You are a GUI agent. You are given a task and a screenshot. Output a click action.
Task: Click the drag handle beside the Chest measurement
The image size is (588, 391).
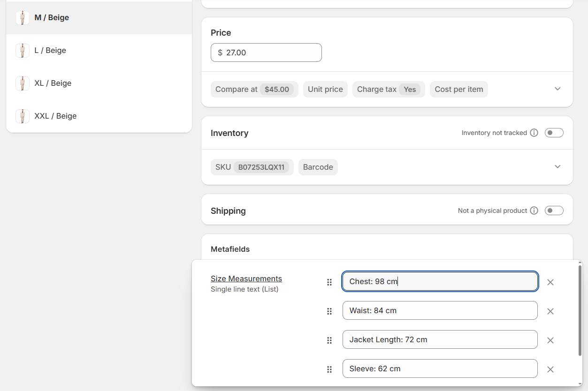(x=329, y=282)
